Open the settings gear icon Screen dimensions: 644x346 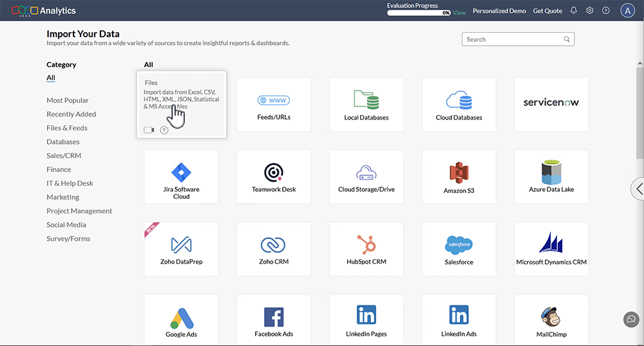tap(590, 11)
